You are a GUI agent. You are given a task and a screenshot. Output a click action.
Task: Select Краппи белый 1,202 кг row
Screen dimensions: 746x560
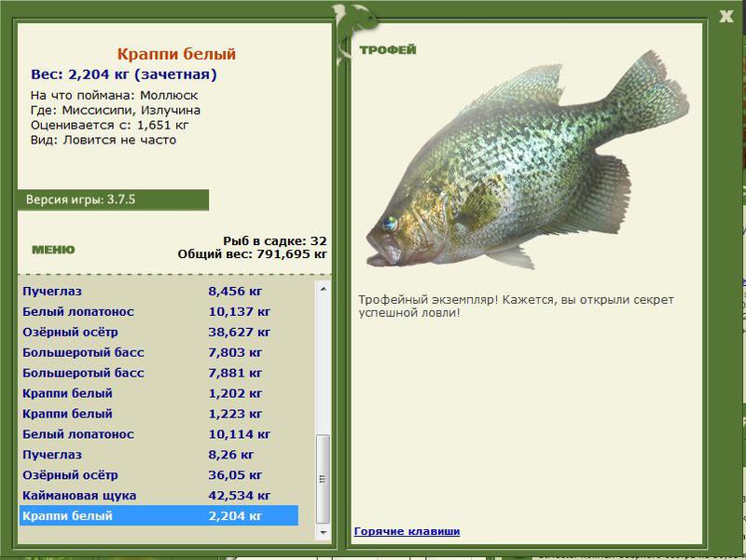pyautogui.click(x=159, y=393)
